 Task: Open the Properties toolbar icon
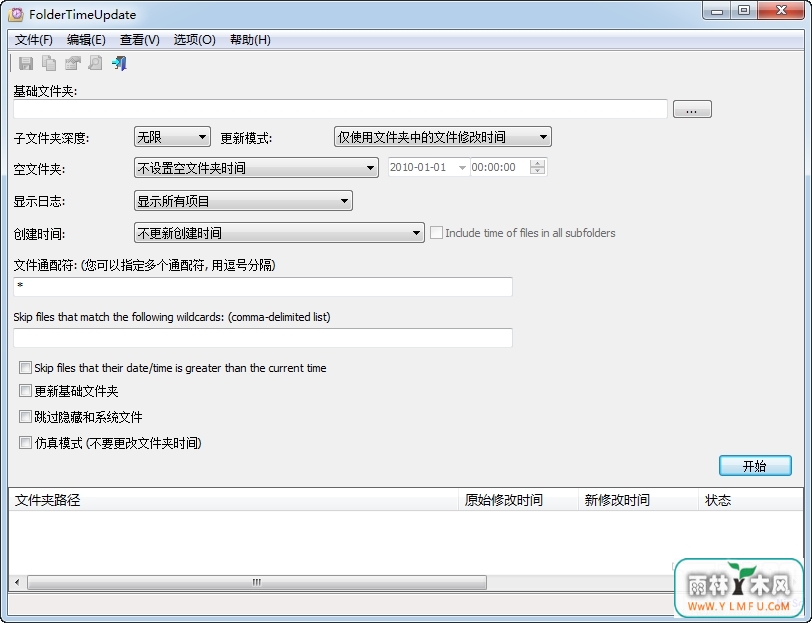point(72,63)
